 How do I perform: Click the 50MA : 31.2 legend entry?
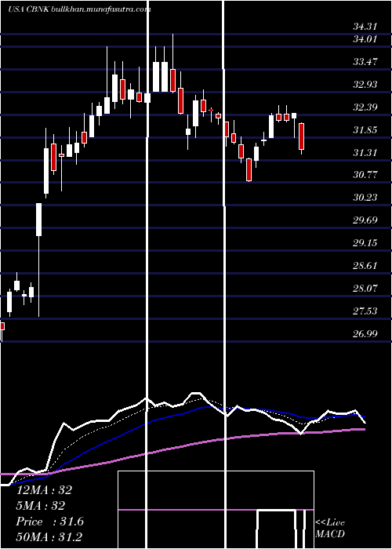point(49,537)
